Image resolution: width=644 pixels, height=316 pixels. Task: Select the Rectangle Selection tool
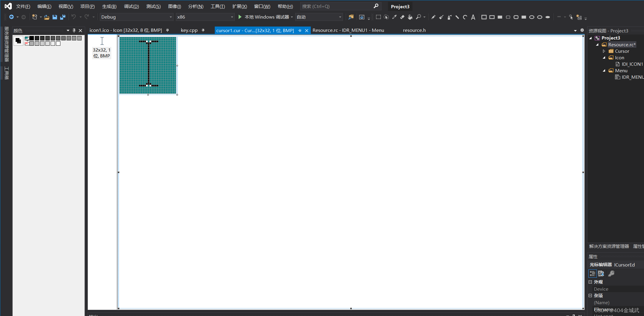(378, 17)
